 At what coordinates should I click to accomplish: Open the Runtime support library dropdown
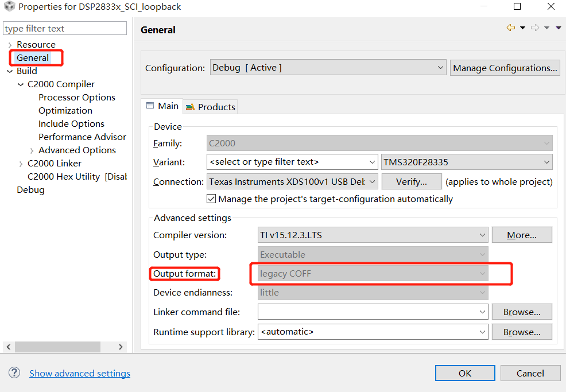point(373,332)
